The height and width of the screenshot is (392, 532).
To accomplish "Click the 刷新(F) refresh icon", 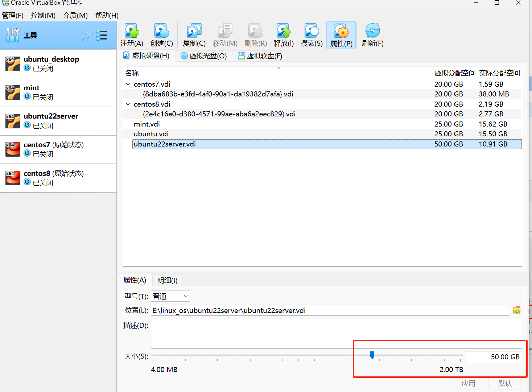I will 372,31.
